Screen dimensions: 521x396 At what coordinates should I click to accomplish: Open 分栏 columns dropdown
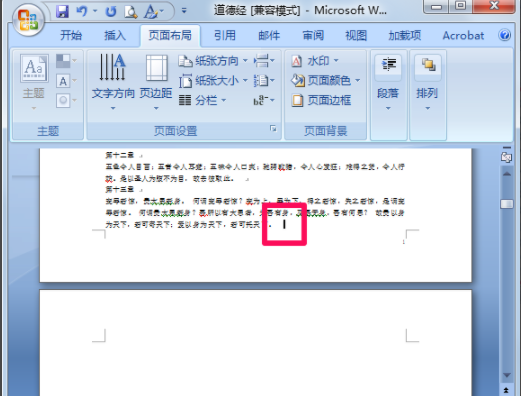coord(202,100)
